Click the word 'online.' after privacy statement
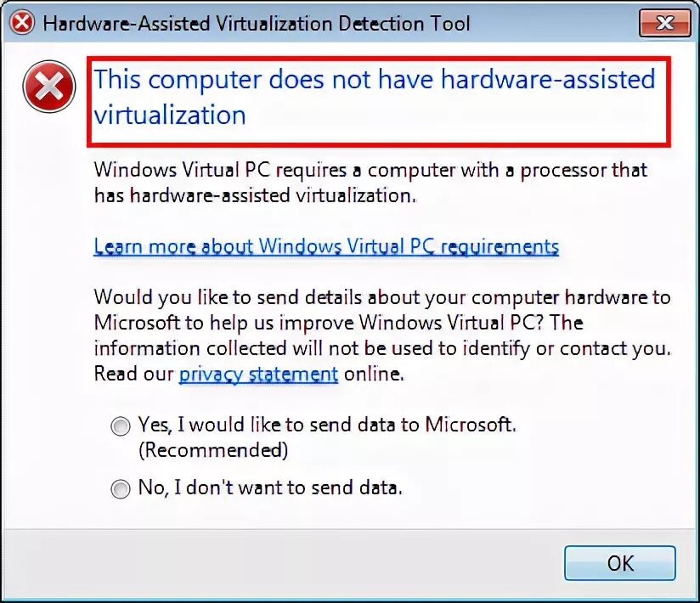 point(374,374)
